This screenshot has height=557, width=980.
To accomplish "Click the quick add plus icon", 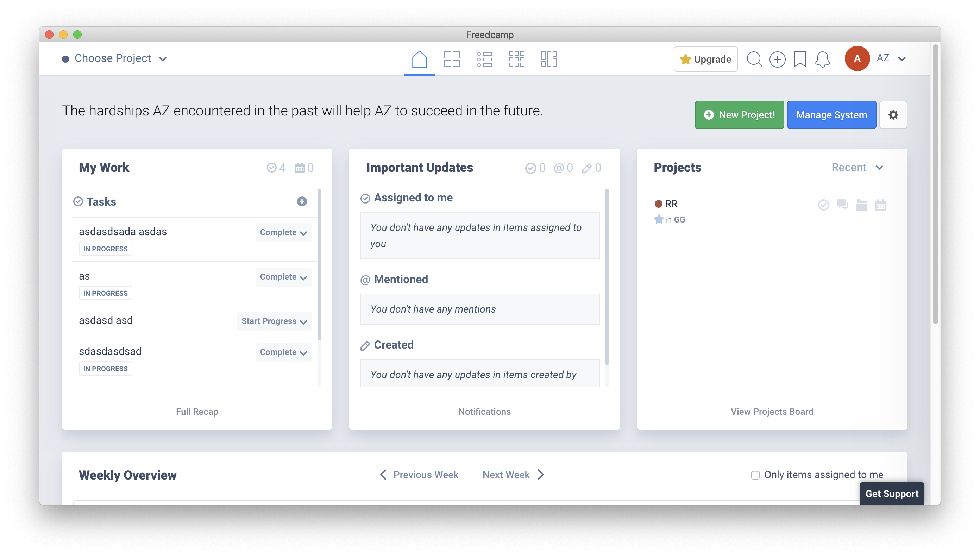I will tap(777, 59).
